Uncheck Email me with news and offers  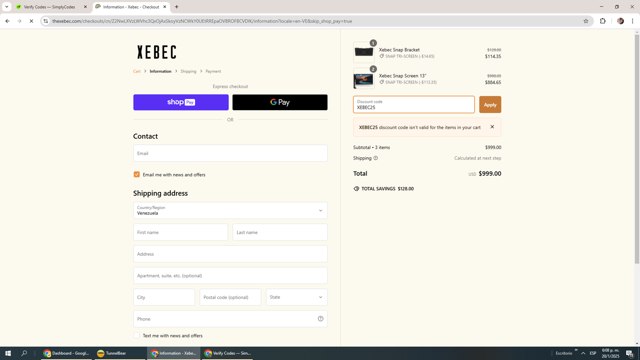coord(137,175)
